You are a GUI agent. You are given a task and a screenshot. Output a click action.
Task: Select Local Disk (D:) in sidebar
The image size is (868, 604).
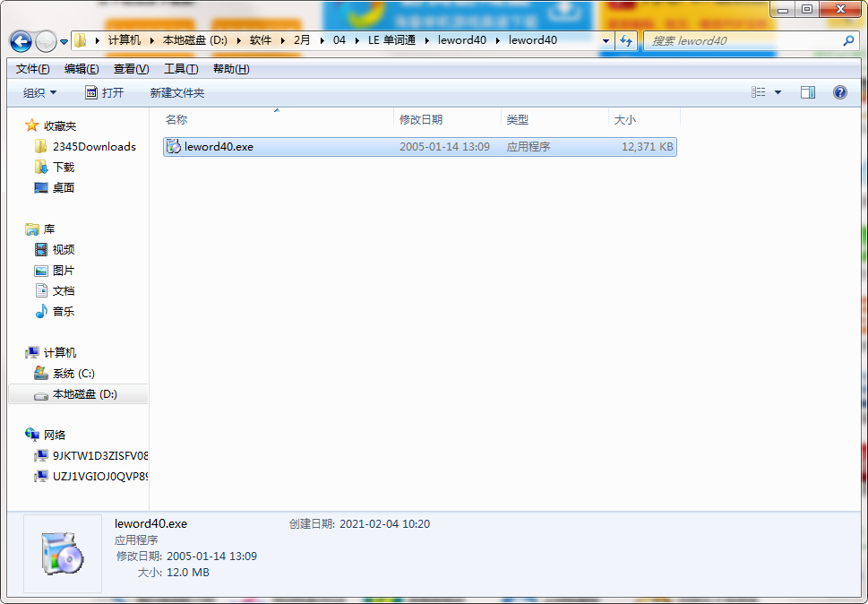coord(84,394)
